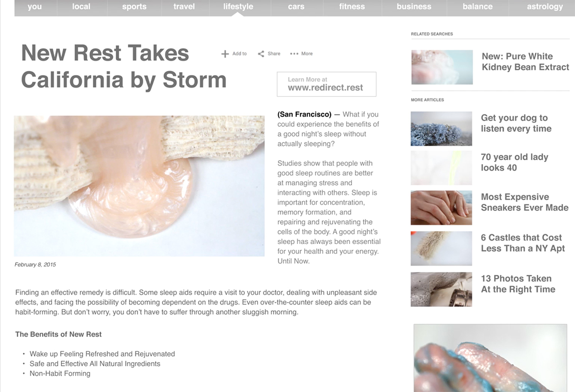Open the three-dot More menu
Viewport: 575px width, 392px height.
point(294,54)
